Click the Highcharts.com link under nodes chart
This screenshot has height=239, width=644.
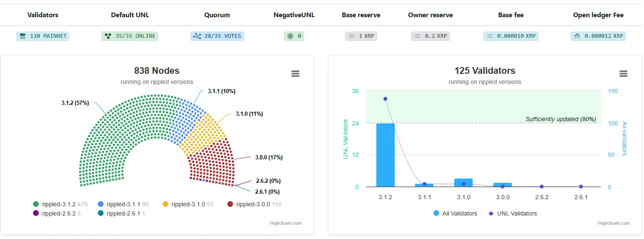pyautogui.click(x=286, y=223)
